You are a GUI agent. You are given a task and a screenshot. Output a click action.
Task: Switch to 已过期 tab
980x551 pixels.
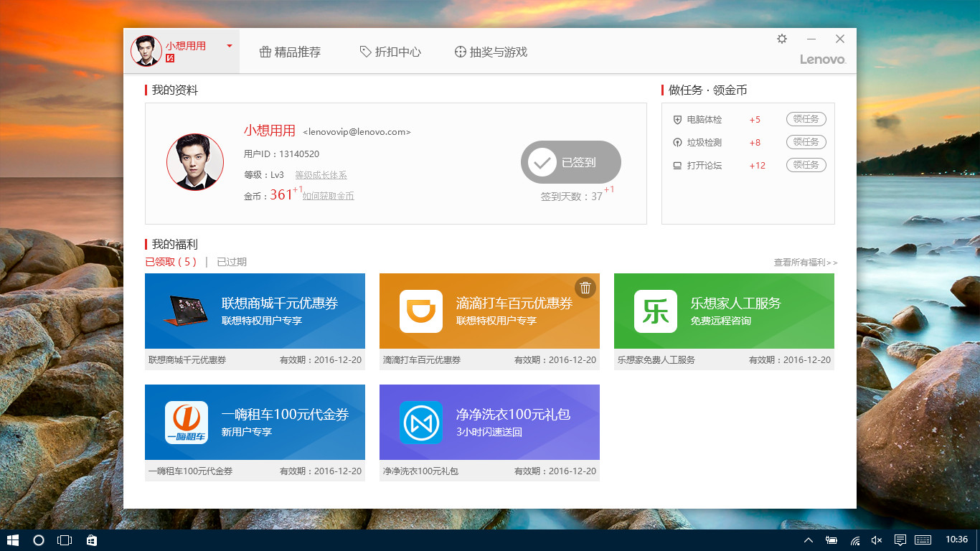(232, 262)
